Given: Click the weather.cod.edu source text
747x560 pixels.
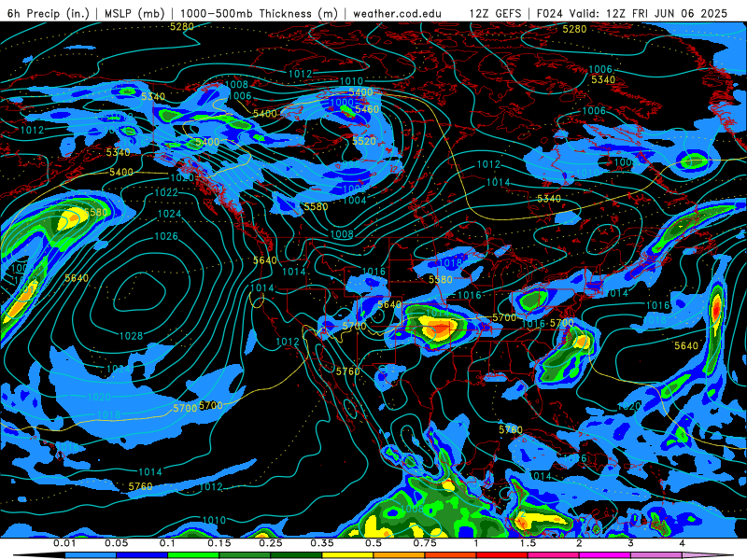Looking at the screenshot, I should pos(397,13).
